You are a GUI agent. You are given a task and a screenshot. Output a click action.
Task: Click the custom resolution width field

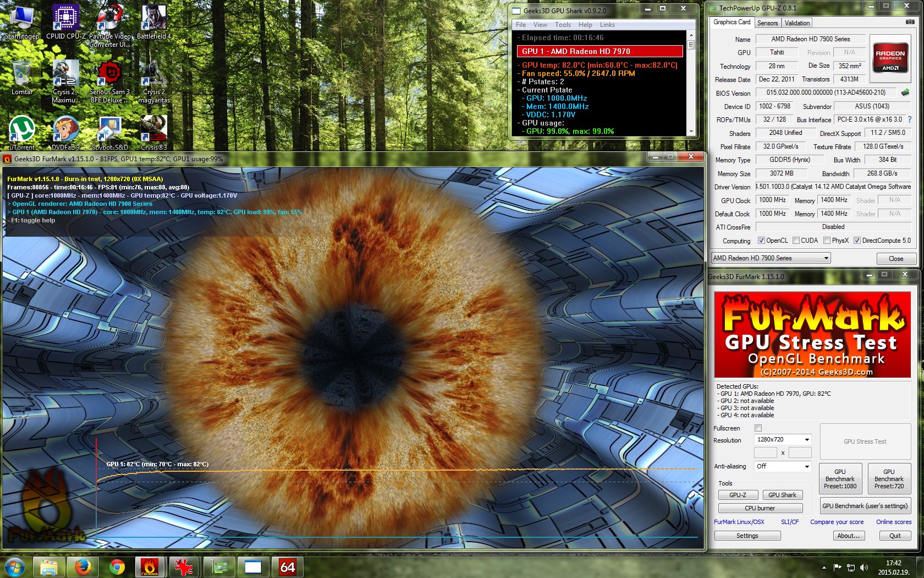click(765, 452)
